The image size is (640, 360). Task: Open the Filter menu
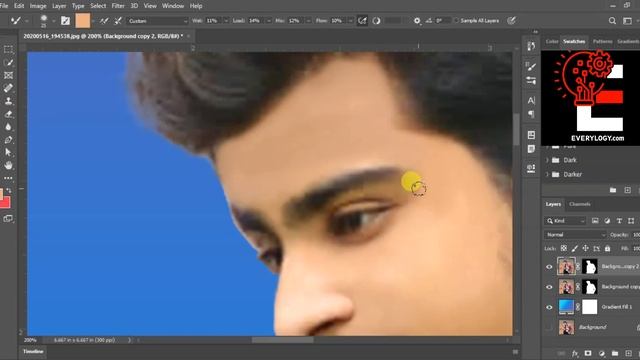click(118, 6)
